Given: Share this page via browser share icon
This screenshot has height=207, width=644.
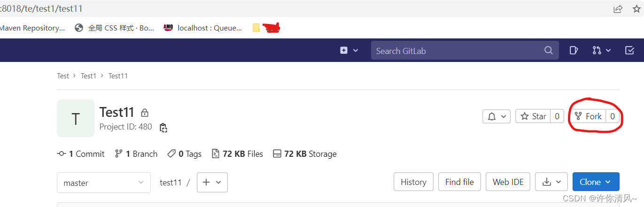Looking at the screenshot, I should (x=618, y=8).
